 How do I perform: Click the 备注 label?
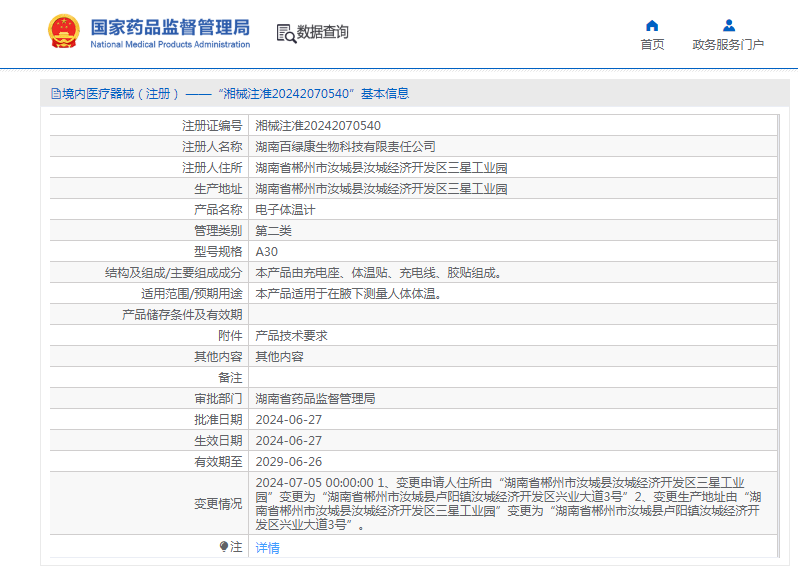[230, 378]
